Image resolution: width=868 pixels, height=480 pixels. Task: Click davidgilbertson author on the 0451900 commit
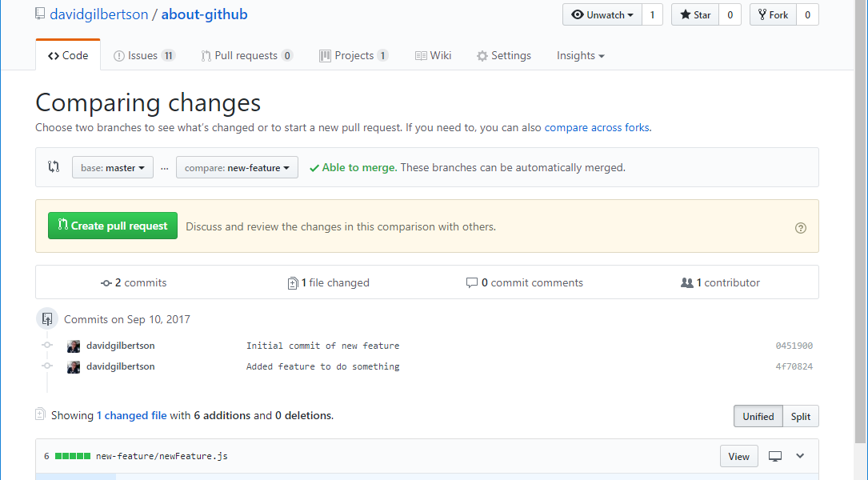121,346
